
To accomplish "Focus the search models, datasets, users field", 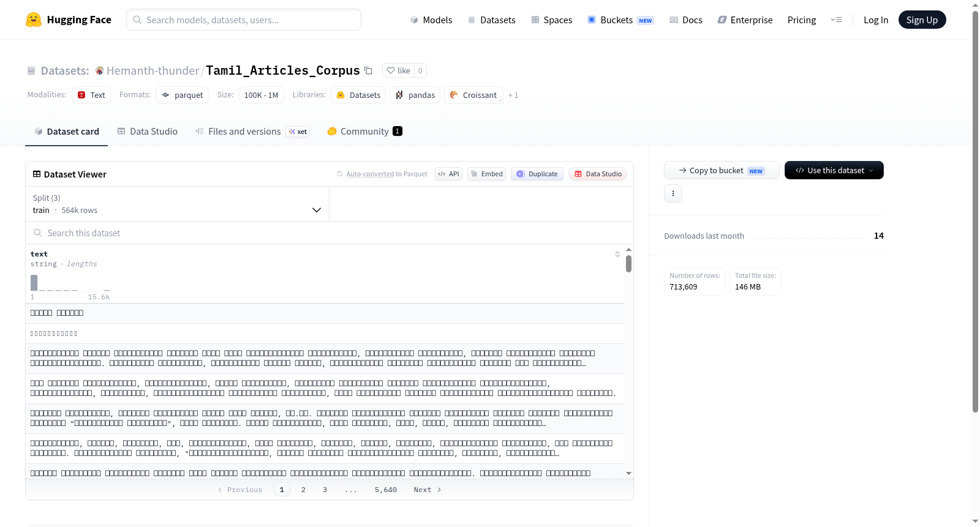I will coord(244,20).
